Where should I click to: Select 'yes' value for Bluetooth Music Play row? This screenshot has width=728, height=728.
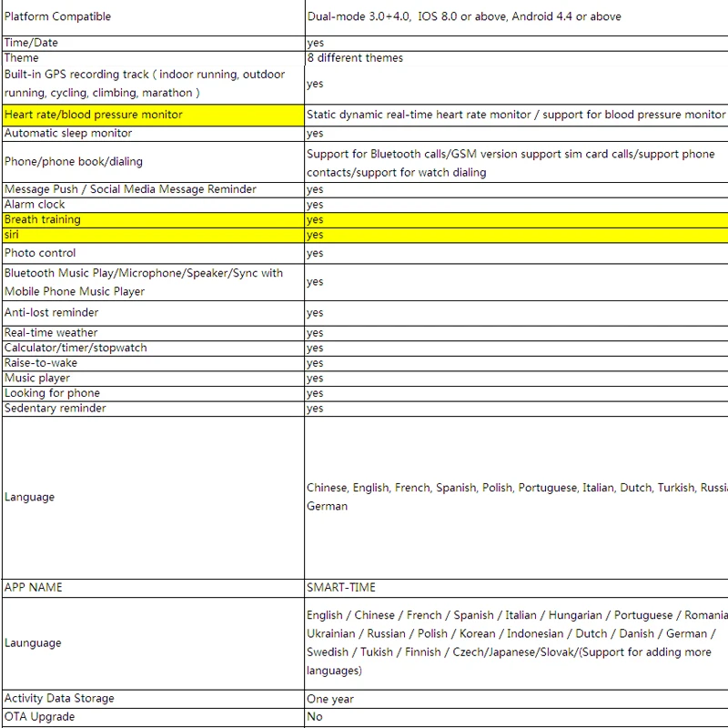coord(516,282)
